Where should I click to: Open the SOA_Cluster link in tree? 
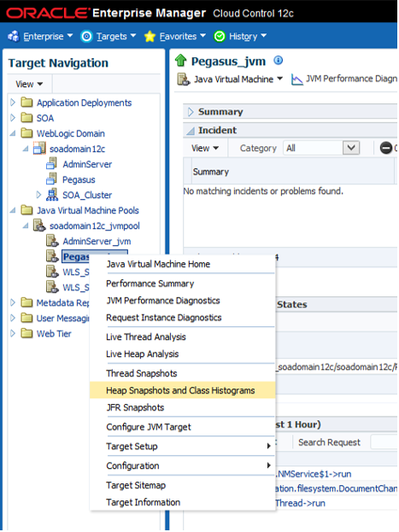pos(87,195)
